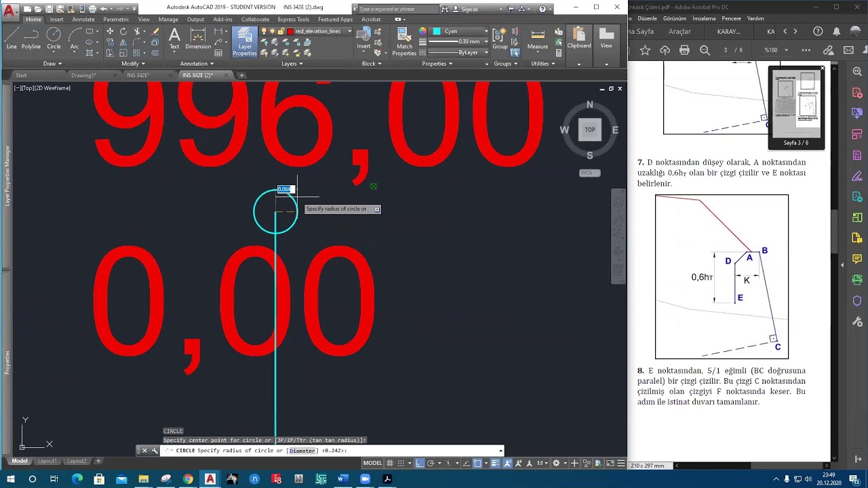The height and width of the screenshot is (488, 868).
Task: Choose the Circle tool in the ribbon
Action: click(x=54, y=39)
